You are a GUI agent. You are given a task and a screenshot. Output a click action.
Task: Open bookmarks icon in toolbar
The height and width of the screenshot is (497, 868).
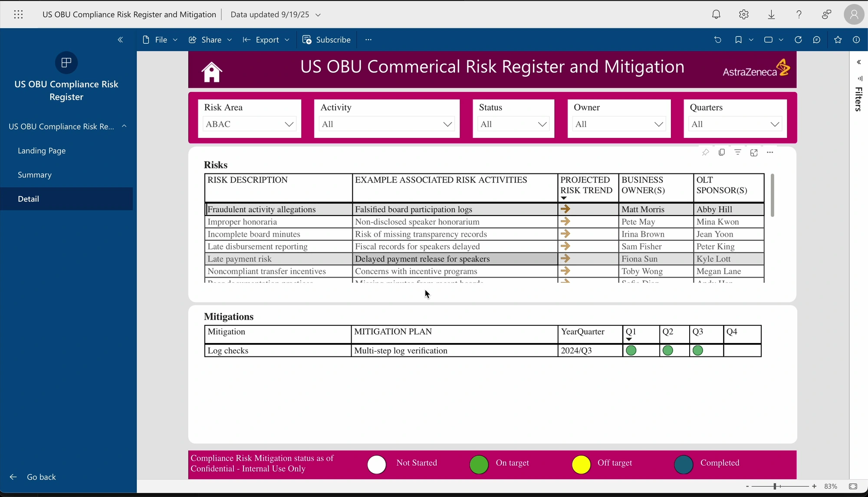[x=738, y=39]
